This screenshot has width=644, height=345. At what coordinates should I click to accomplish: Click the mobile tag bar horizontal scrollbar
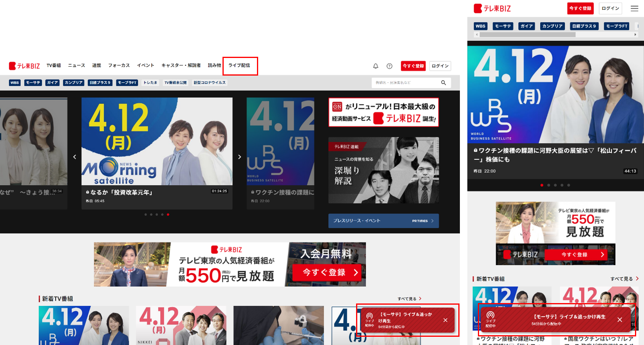tap(527, 34)
